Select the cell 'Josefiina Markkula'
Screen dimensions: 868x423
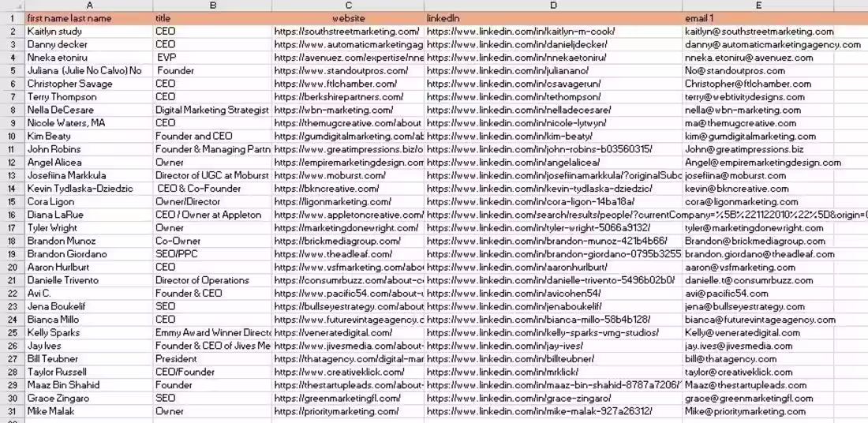(89, 175)
